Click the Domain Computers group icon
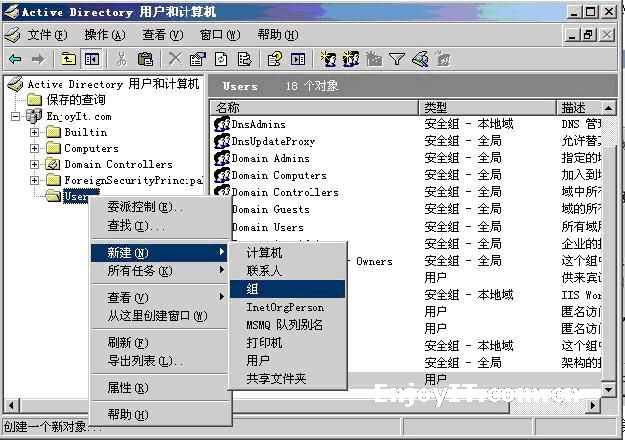Image resolution: width=625 pixels, height=440 pixels. [222, 175]
